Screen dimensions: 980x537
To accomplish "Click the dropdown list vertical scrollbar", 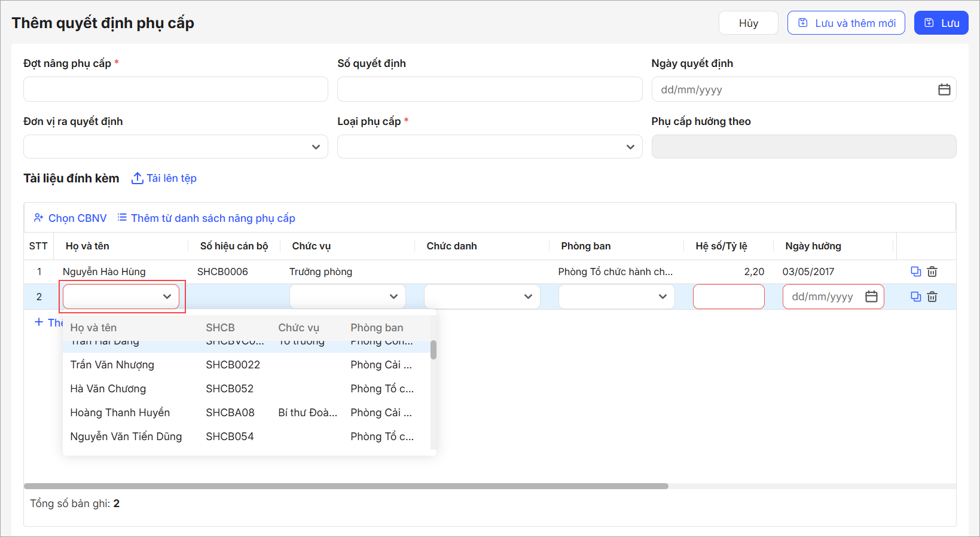I will [x=433, y=350].
